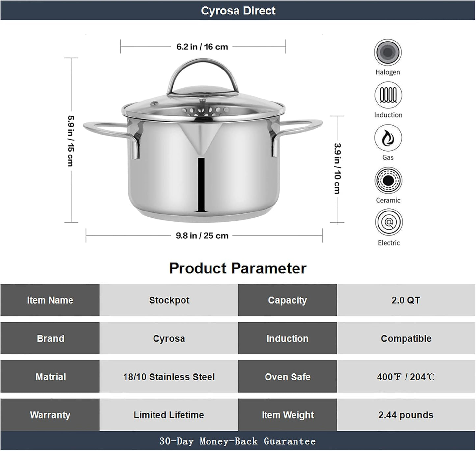Click the 2.44 pounds weight value

point(406,415)
